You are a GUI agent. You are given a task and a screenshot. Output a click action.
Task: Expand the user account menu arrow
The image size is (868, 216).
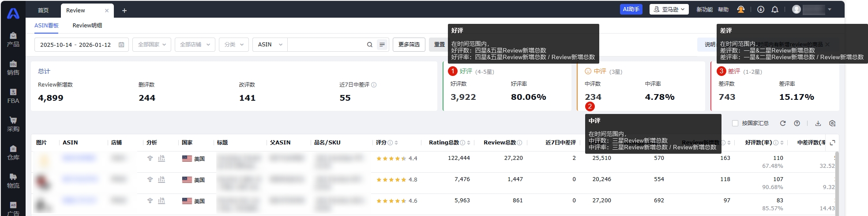(x=830, y=9)
